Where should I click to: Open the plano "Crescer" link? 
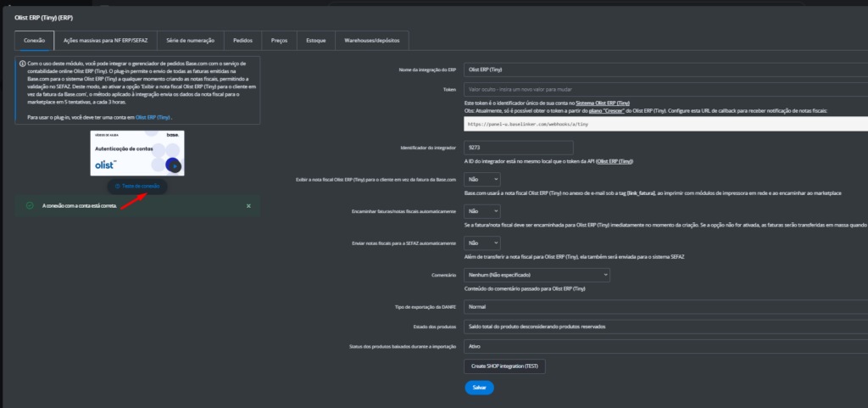coord(607,111)
